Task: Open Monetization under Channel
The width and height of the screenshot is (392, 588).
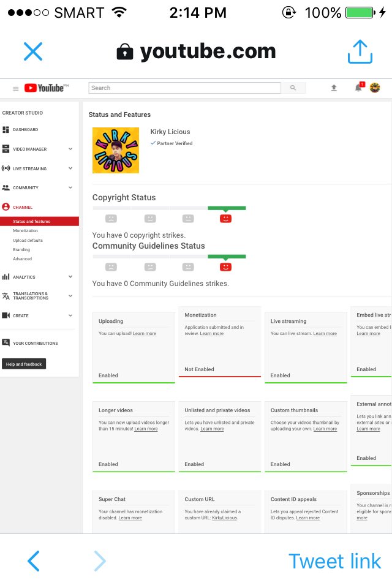Action: (26, 231)
